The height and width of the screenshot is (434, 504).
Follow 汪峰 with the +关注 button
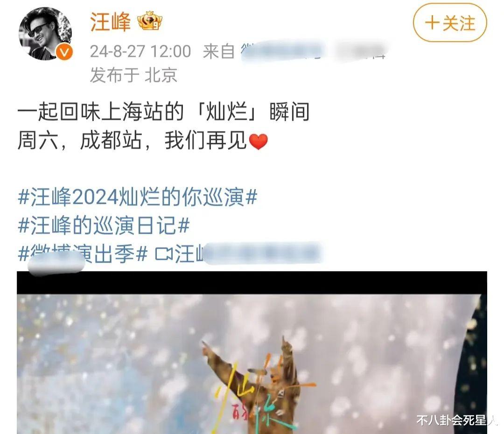pyautogui.click(x=450, y=23)
